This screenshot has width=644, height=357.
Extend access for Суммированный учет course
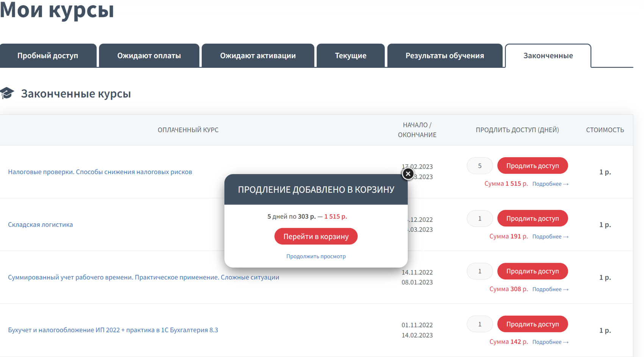point(532,271)
